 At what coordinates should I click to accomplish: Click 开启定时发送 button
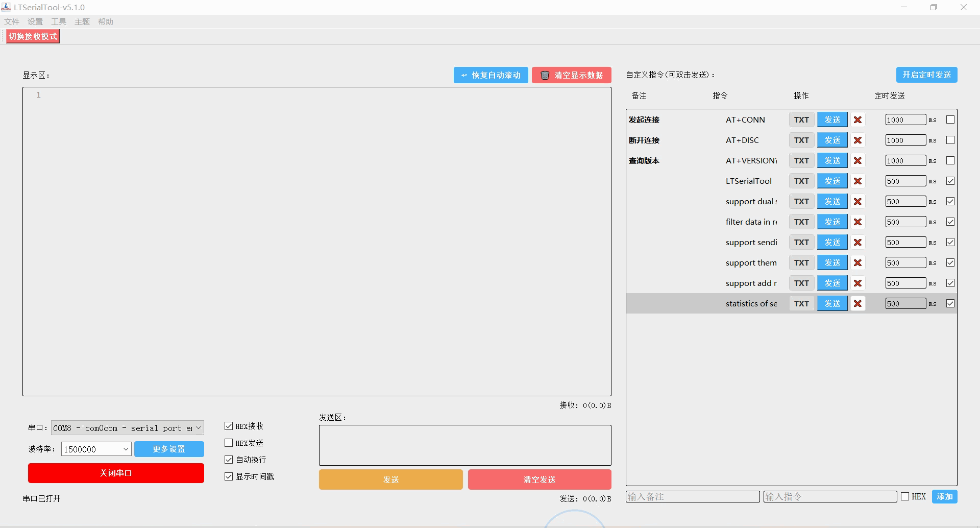click(x=926, y=75)
